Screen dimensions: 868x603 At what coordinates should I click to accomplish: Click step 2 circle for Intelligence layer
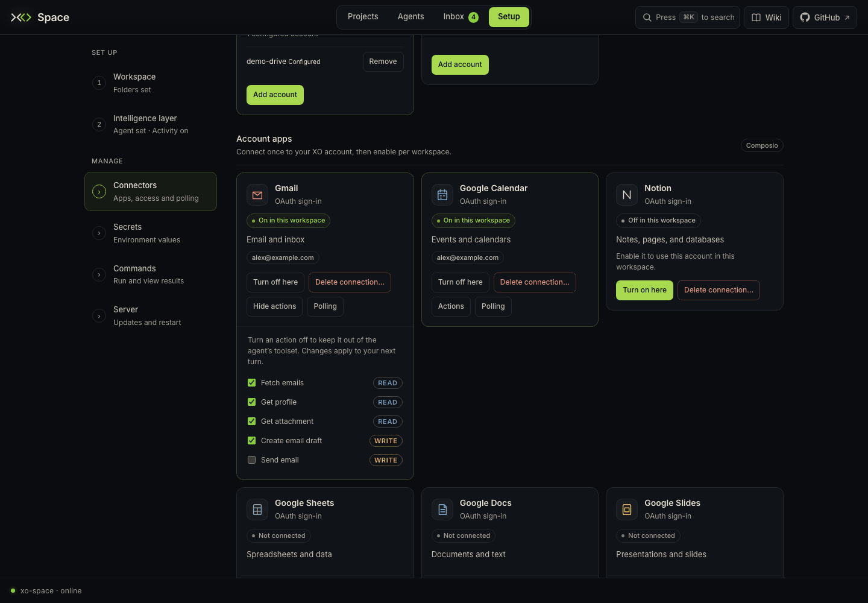[99, 124]
